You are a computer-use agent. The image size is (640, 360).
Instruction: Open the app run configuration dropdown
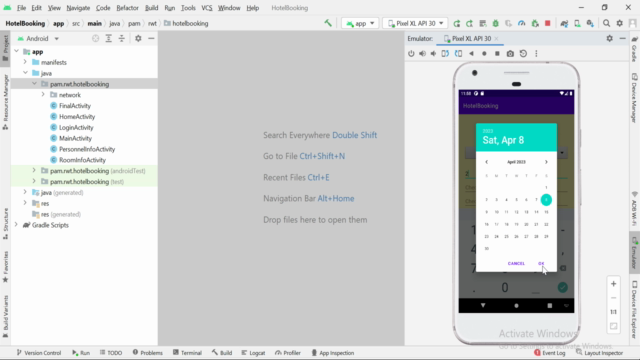(x=360, y=23)
